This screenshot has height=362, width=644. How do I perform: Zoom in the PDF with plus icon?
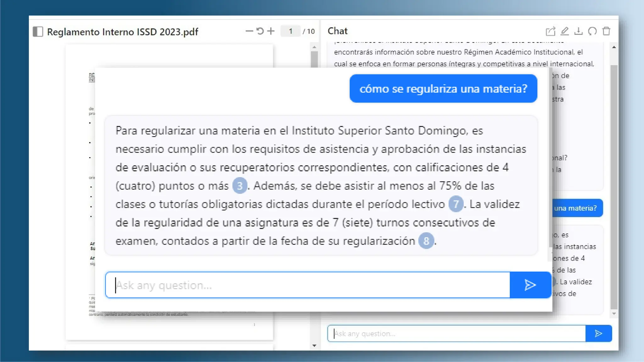[x=271, y=31]
